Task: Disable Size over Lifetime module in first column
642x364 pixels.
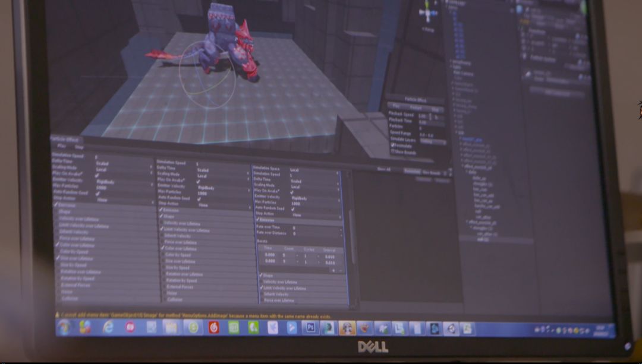Action: click(58, 258)
